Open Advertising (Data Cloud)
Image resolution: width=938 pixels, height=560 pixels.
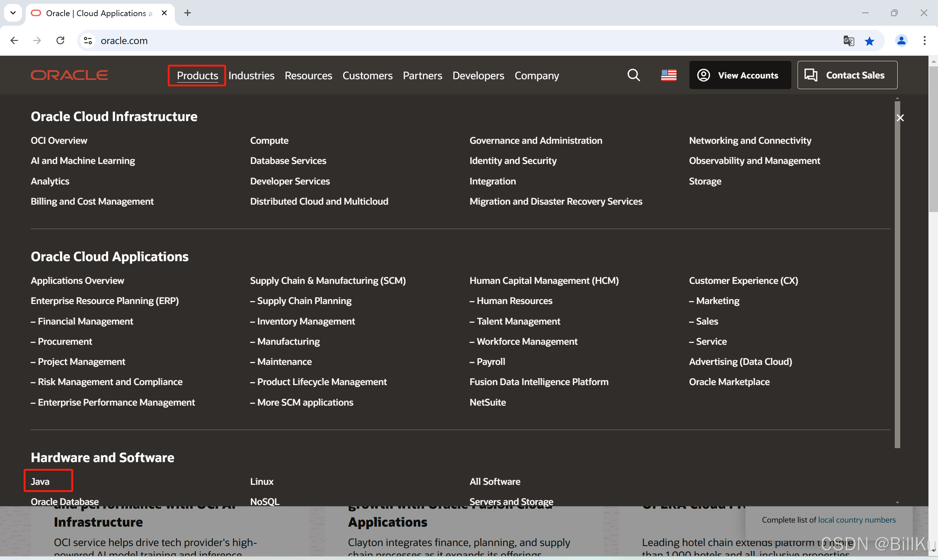(740, 362)
